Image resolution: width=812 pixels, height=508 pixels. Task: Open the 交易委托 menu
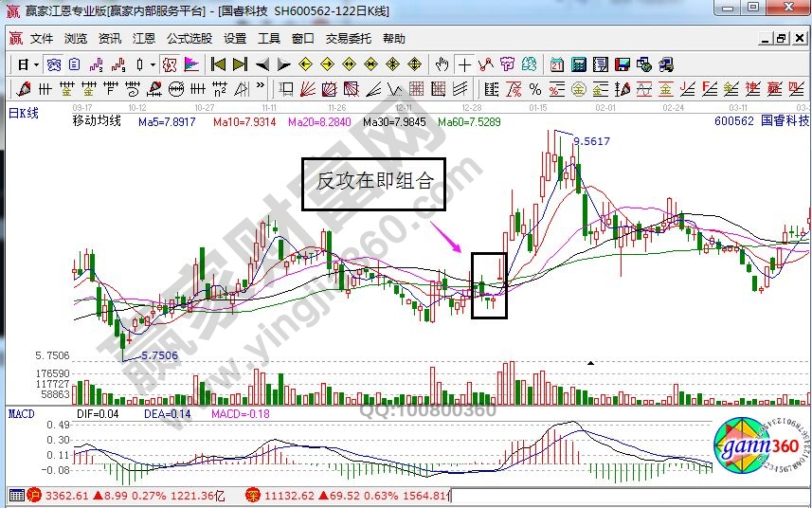(349, 39)
